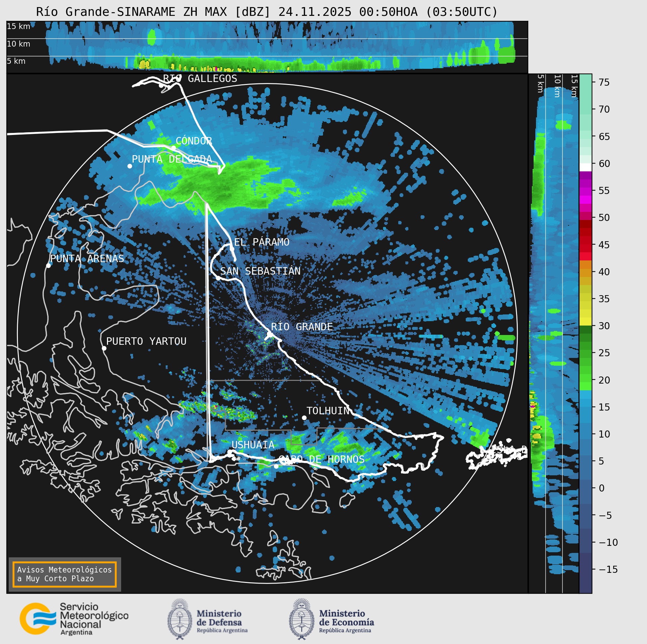Click the CABO DE HORNOS label
Image resolution: width=647 pixels, height=644 pixels.
[x=321, y=459]
